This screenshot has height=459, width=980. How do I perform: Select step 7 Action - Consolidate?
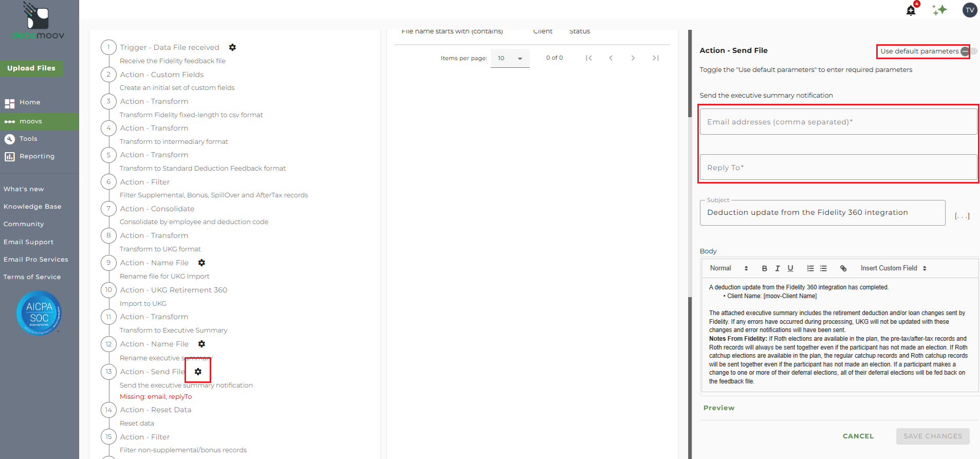point(157,209)
